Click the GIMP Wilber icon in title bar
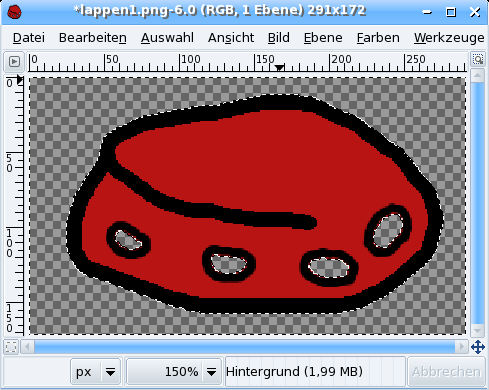Viewport: 489px width, 390px height. click(14, 12)
